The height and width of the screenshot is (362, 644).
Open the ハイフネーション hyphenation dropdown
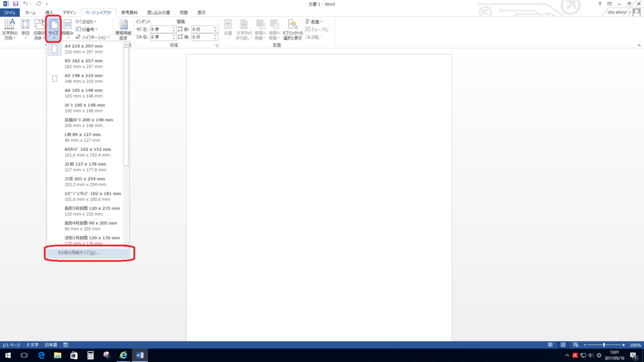pyautogui.click(x=93, y=37)
